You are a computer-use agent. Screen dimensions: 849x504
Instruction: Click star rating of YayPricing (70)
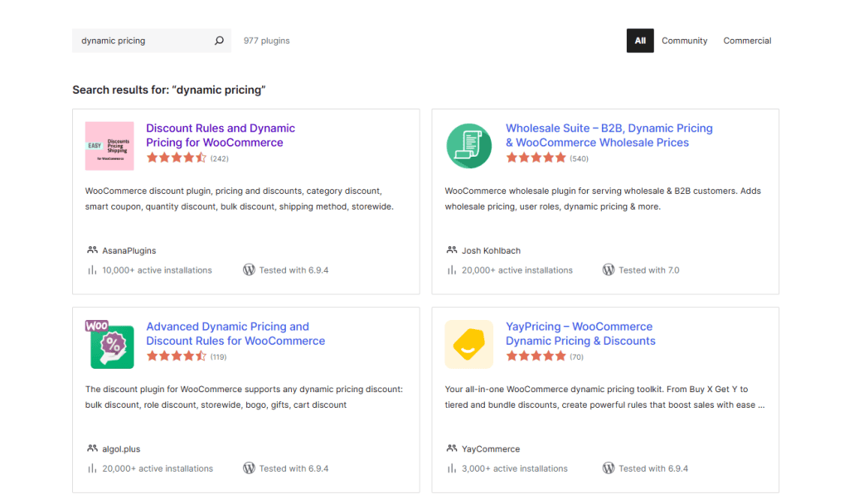coord(536,356)
